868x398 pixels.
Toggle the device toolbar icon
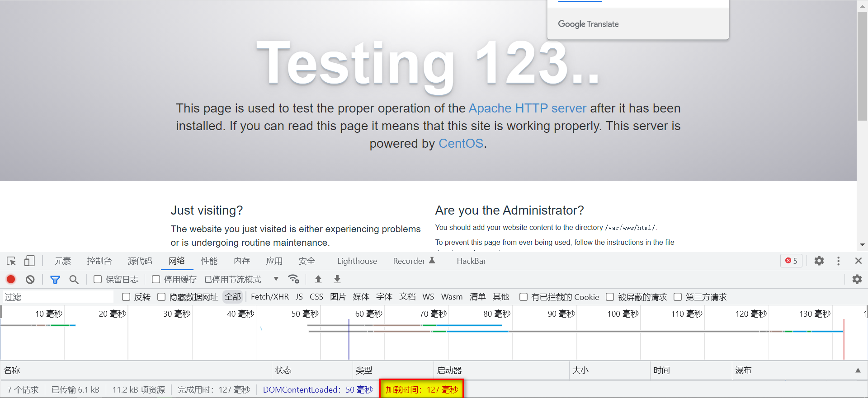click(x=29, y=261)
